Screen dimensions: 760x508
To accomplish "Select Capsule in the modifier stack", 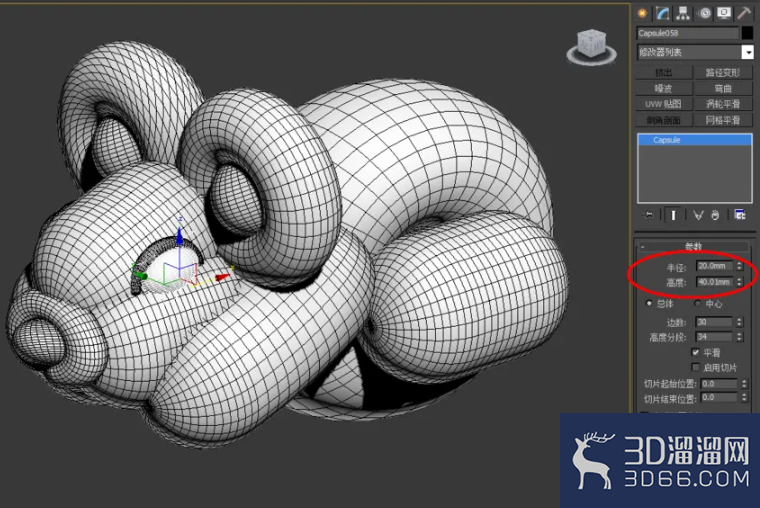I will pos(695,140).
